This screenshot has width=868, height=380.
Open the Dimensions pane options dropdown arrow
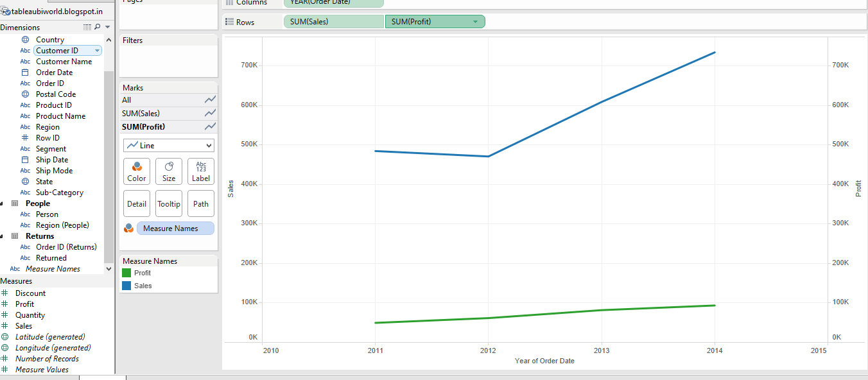(x=108, y=27)
